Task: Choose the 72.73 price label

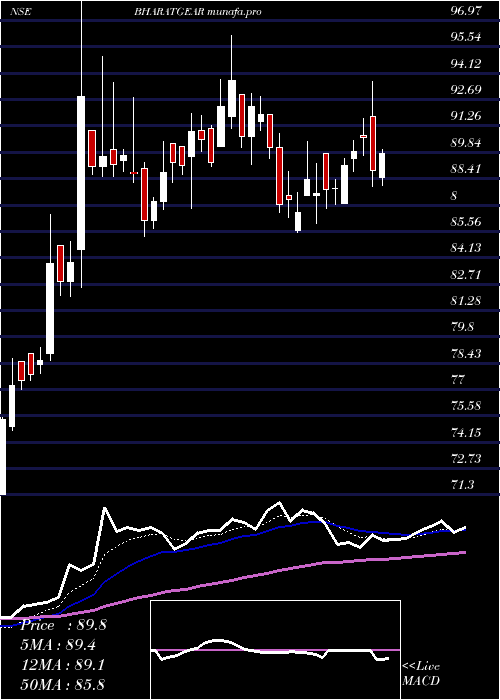Action: coord(466,459)
